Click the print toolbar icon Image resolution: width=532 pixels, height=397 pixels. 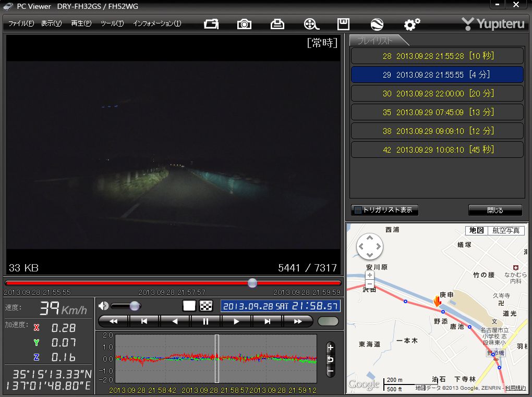277,24
